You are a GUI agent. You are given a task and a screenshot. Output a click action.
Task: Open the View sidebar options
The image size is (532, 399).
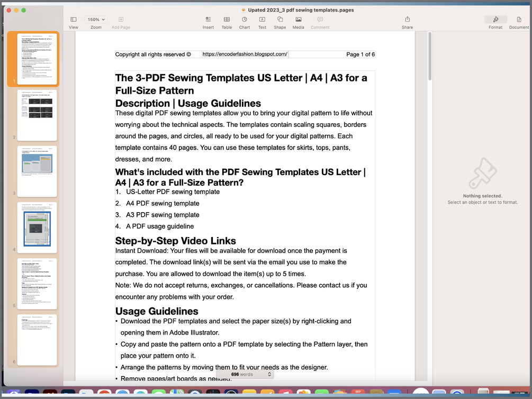(73, 23)
